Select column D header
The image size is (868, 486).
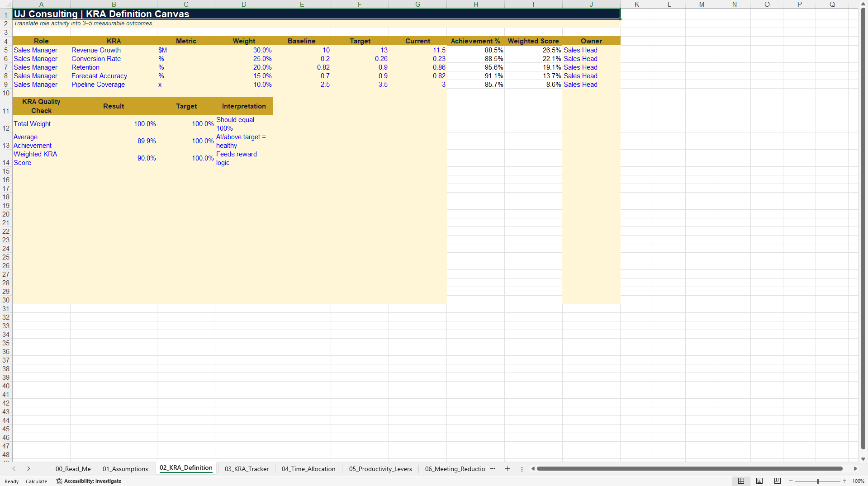244,4
